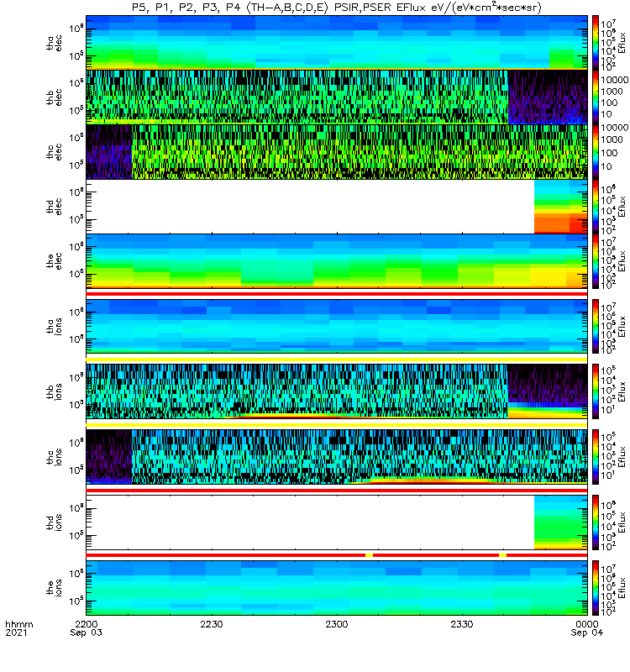Select the 'tha elec' y-axis label
Screen dimensions: 630x672
click(x=54, y=43)
